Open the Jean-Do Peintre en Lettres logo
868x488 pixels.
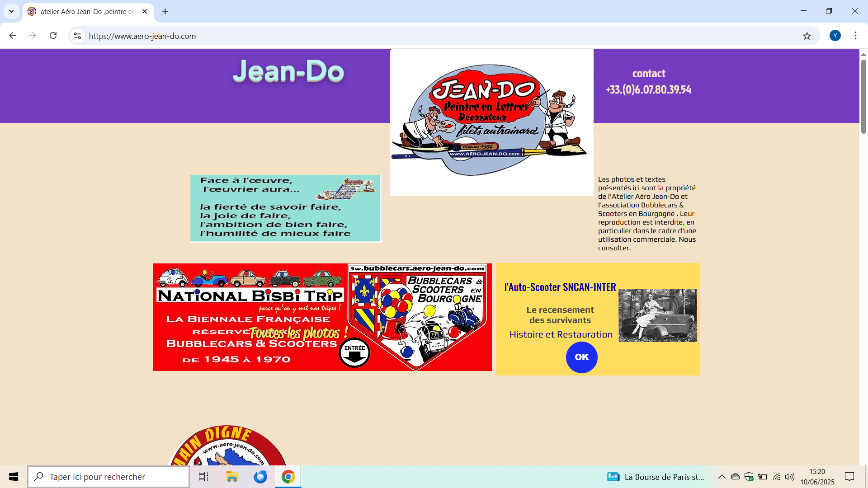click(x=492, y=122)
